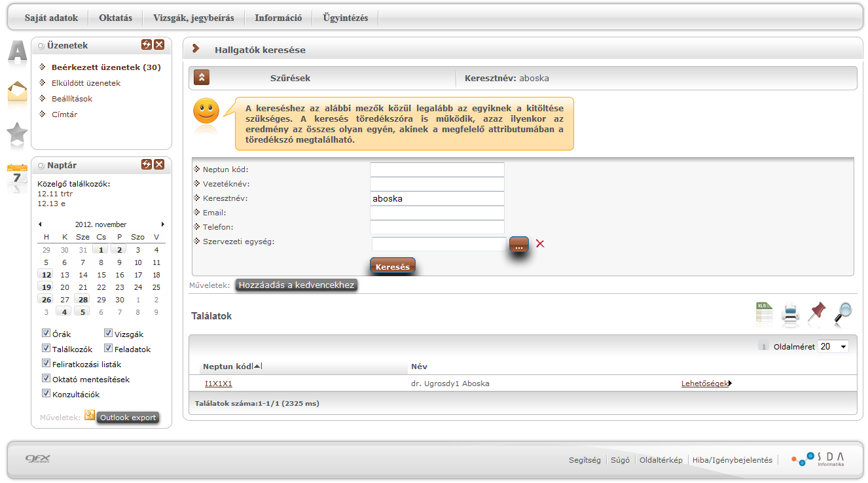868x483 pixels.
Task: Close the Naptár panel
Action: click(159, 164)
